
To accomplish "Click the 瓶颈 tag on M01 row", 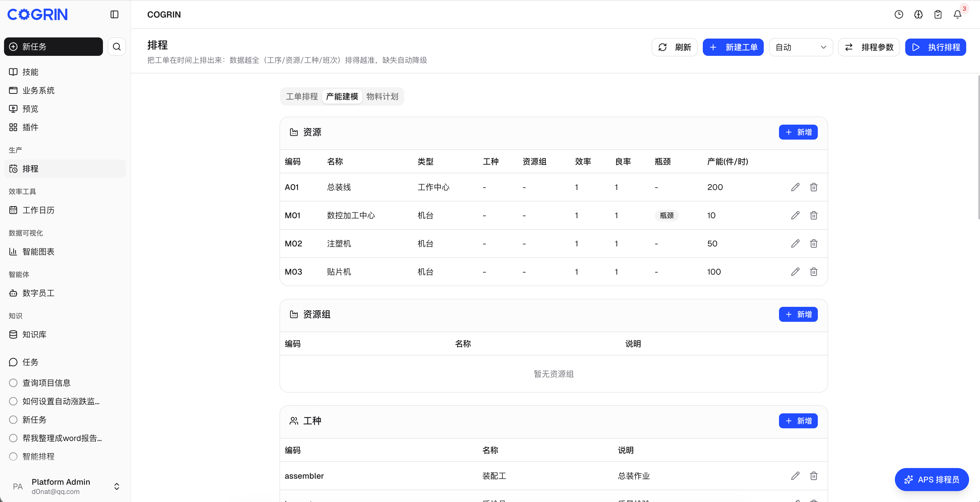I will tap(667, 215).
